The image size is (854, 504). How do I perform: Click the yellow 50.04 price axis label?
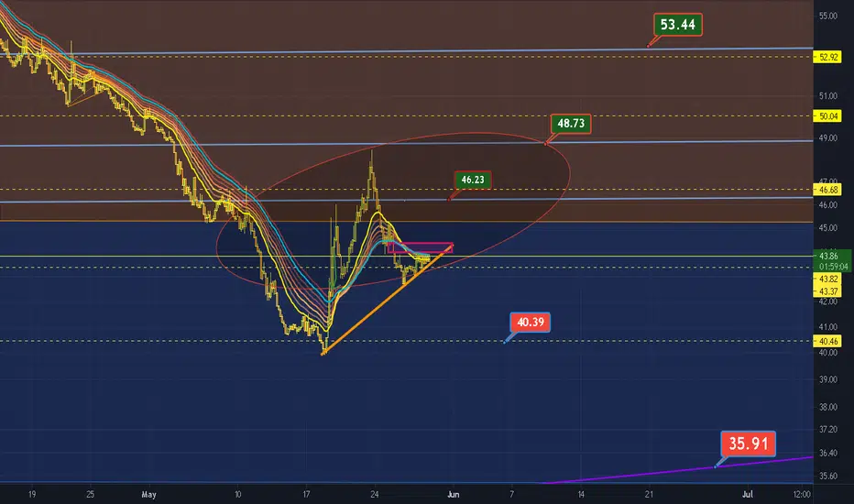(x=827, y=116)
